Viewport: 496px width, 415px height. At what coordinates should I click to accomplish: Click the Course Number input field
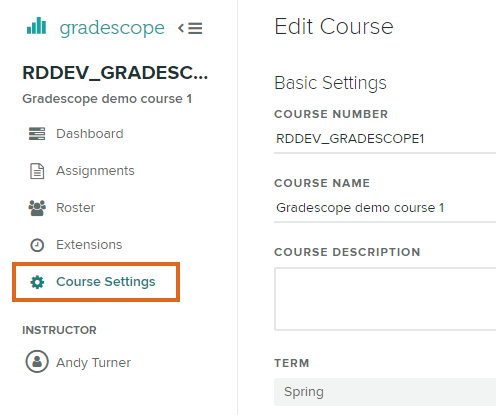pos(385,139)
